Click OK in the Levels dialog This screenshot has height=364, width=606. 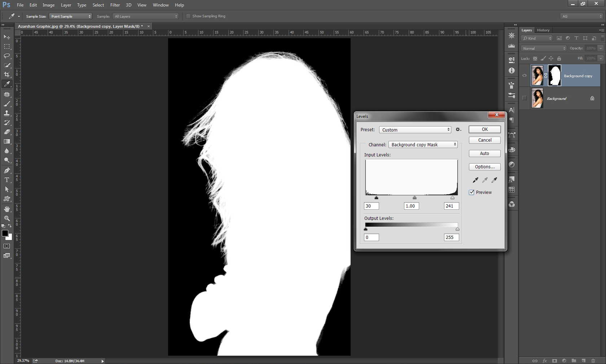[484, 129]
